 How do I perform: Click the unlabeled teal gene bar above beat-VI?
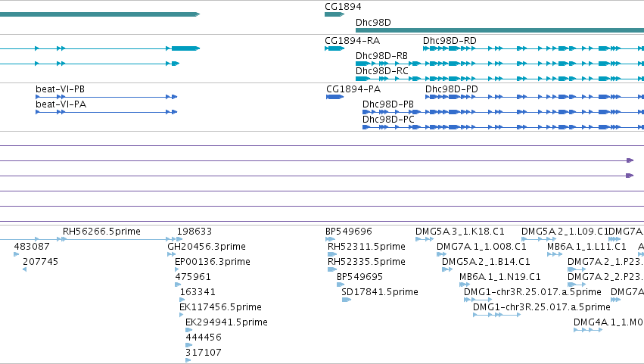[x=100, y=14]
